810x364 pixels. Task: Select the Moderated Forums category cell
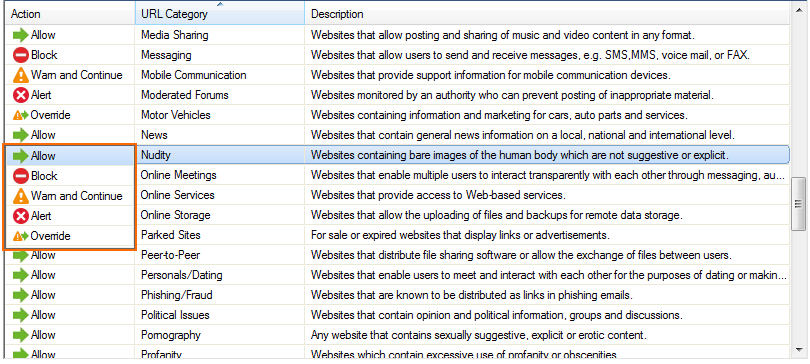[220, 95]
